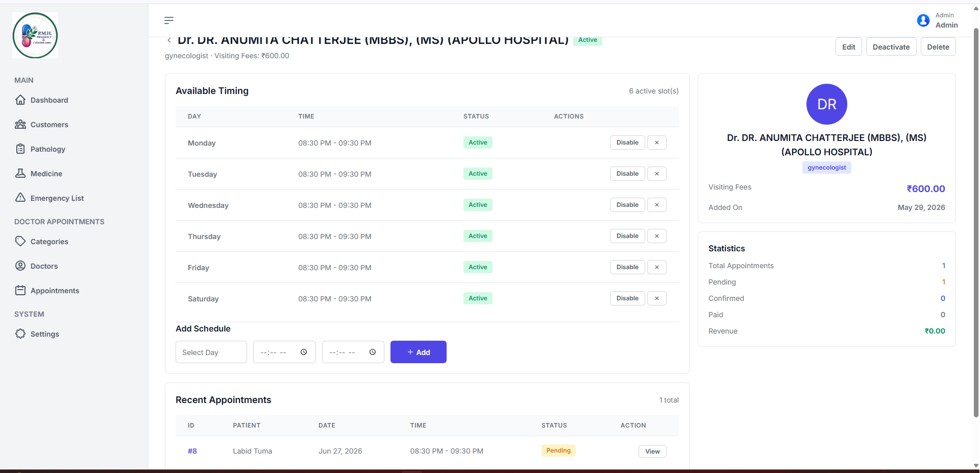
Task: Click the hamburger menu icon
Action: [x=169, y=20]
